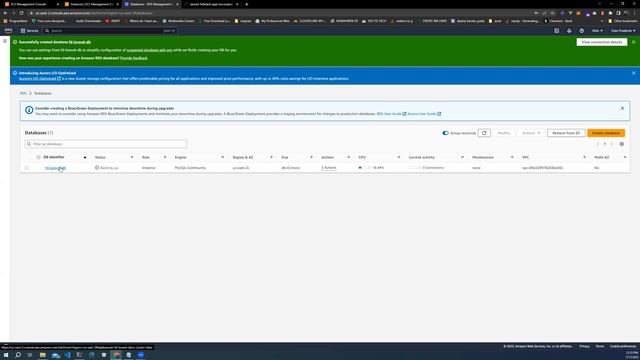The width and height of the screenshot is (640, 360).
Task: Select all databases header checkbox
Action: (38, 157)
